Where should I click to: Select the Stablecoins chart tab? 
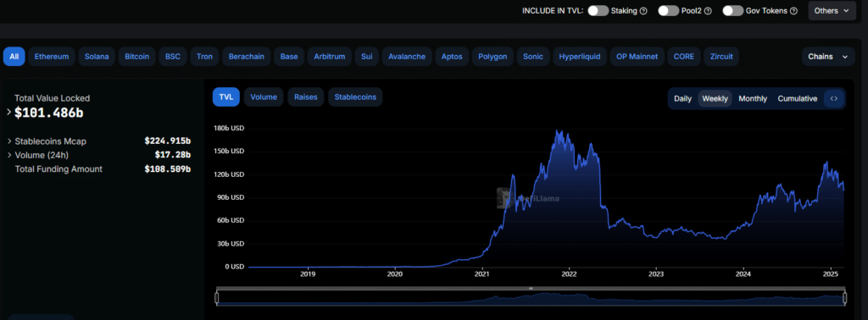[355, 97]
